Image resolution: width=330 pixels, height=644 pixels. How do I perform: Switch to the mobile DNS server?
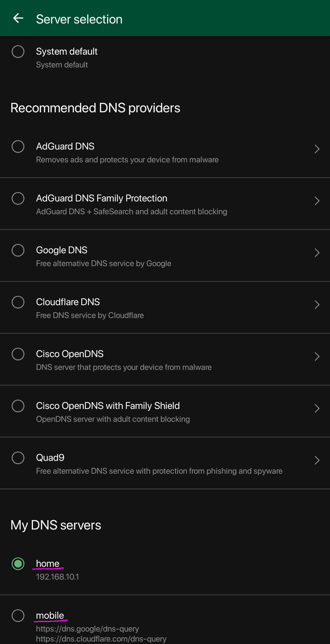pyautogui.click(x=18, y=616)
